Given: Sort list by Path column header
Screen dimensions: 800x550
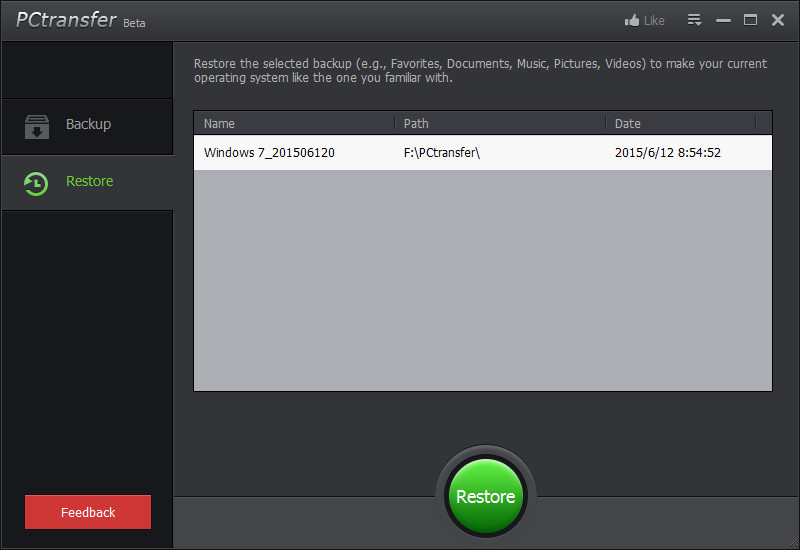Looking at the screenshot, I should click(500, 123).
